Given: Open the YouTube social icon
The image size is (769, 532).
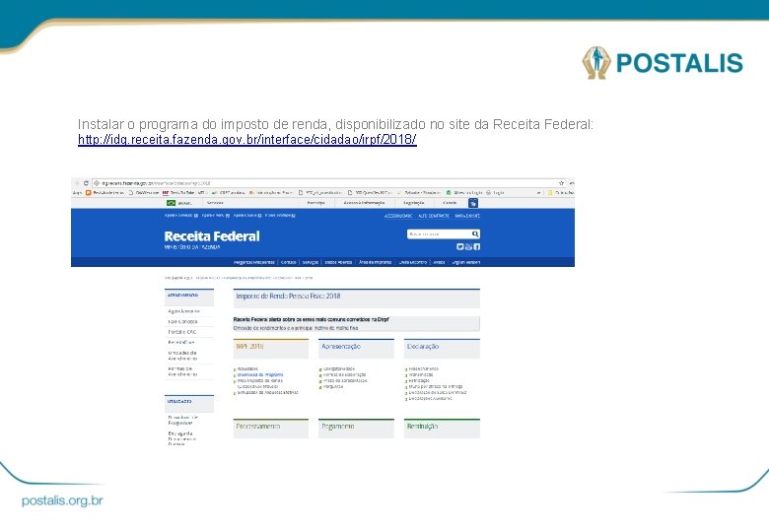Looking at the screenshot, I should pos(468,247).
